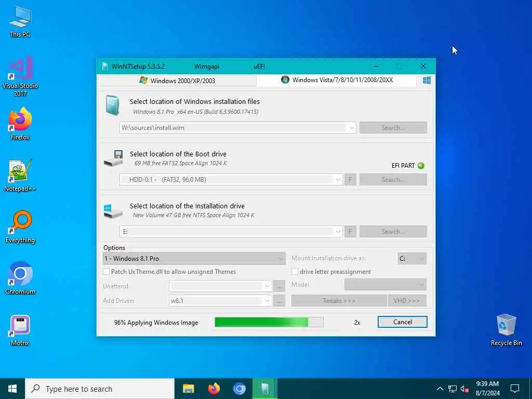The height and width of the screenshot is (399, 532).
Task: Click the taskbar search box
Action: [x=100, y=389]
